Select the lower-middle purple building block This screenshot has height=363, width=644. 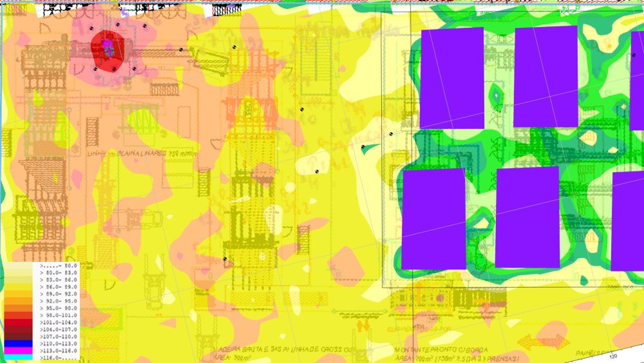click(527, 217)
